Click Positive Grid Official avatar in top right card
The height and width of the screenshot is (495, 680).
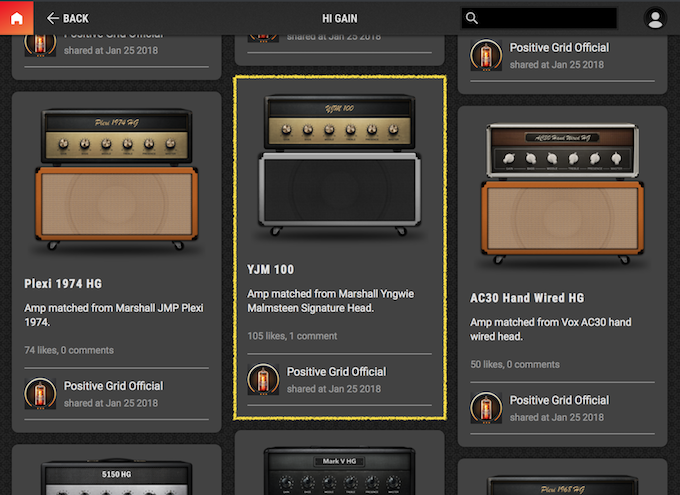(x=486, y=55)
